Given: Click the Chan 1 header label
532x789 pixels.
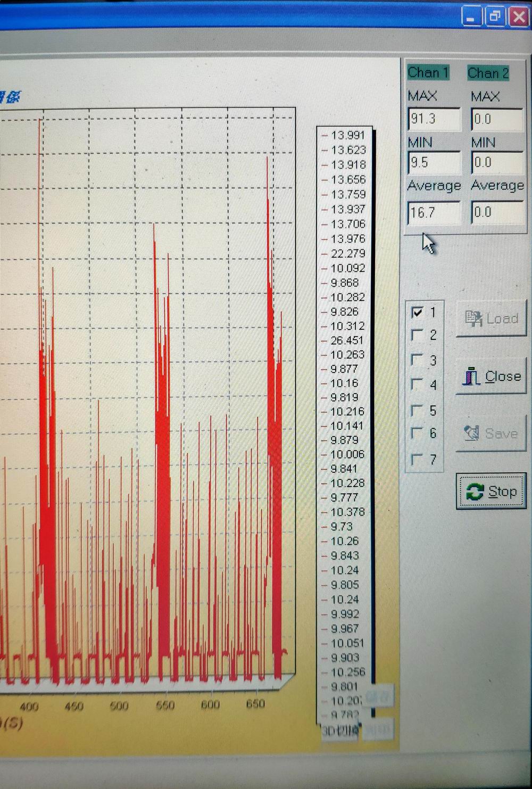Looking at the screenshot, I should [x=428, y=72].
